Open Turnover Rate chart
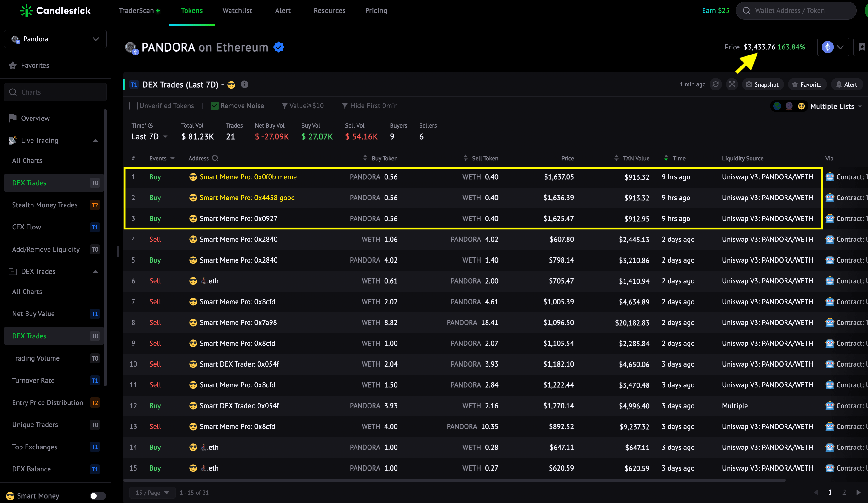Image resolution: width=868 pixels, height=503 pixels. click(54, 381)
